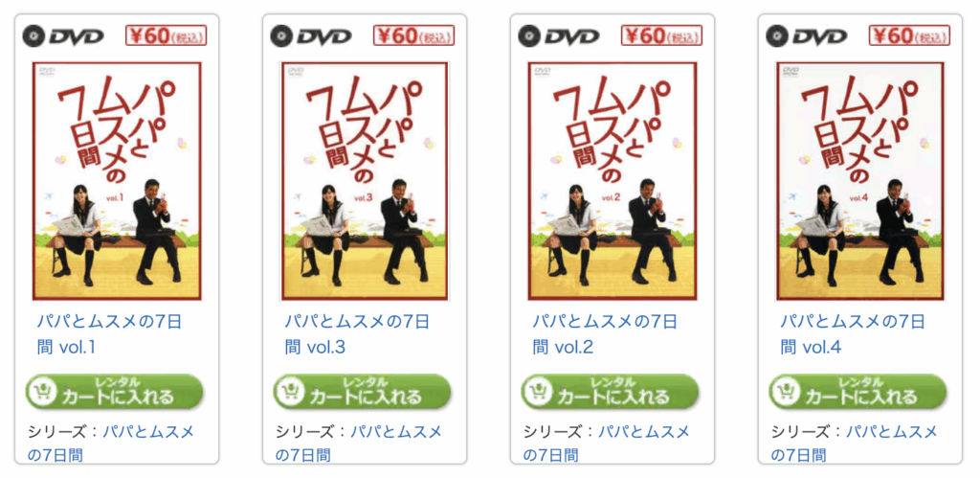Click the DVD icon on vol.3 card

[x=311, y=36]
